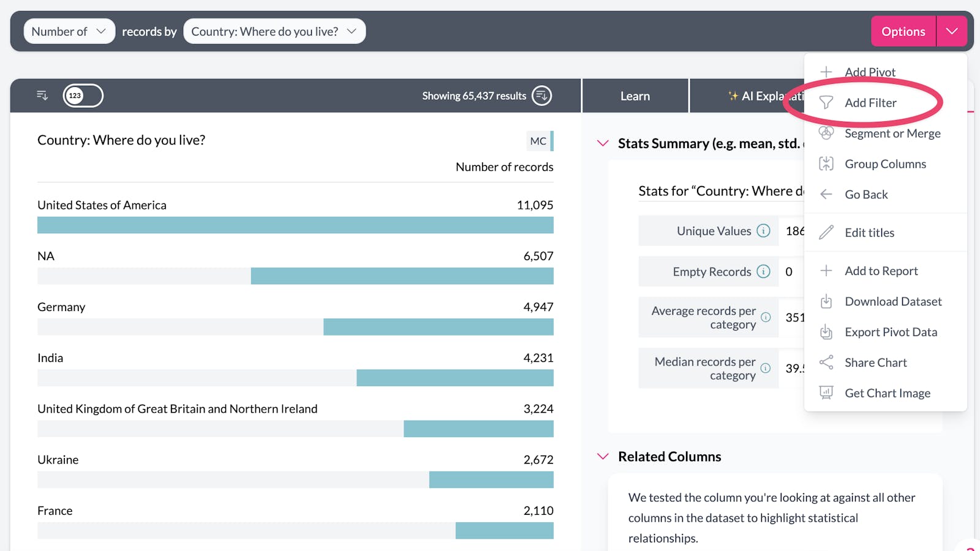The height and width of the screenshot is (551, 980).
Task: Toggle the 123 number format switch
Action: pyautogui.click(x=83, y=96)
